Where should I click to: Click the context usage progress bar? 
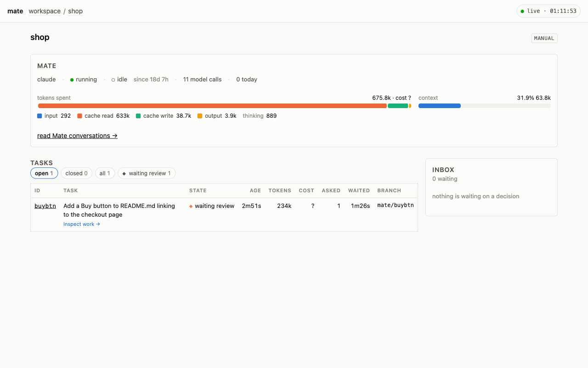tap(485, 106)
